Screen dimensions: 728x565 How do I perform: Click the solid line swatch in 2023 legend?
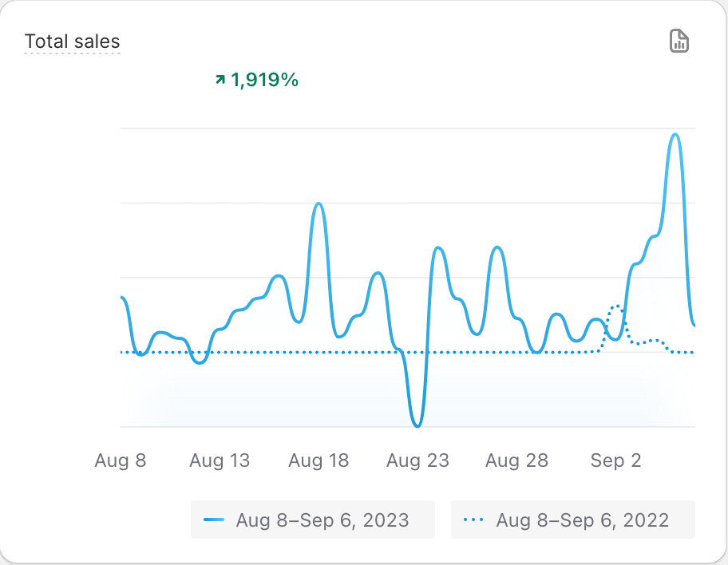tap(214, 520)
